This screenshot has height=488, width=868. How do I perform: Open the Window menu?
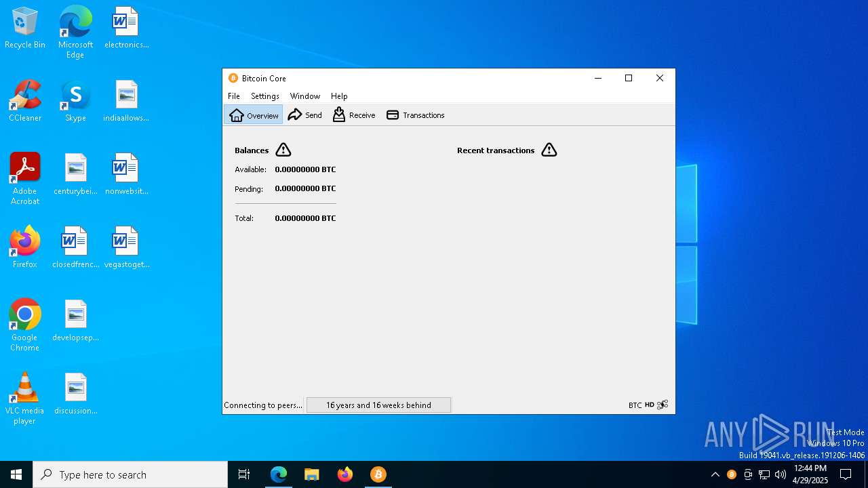[x=305, y=96]
